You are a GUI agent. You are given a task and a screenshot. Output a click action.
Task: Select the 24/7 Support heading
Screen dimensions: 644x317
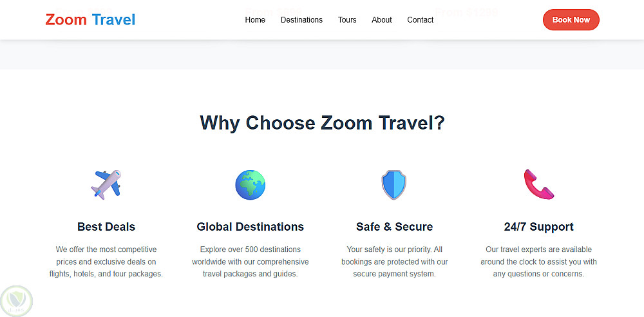click(x=538, y=227)
